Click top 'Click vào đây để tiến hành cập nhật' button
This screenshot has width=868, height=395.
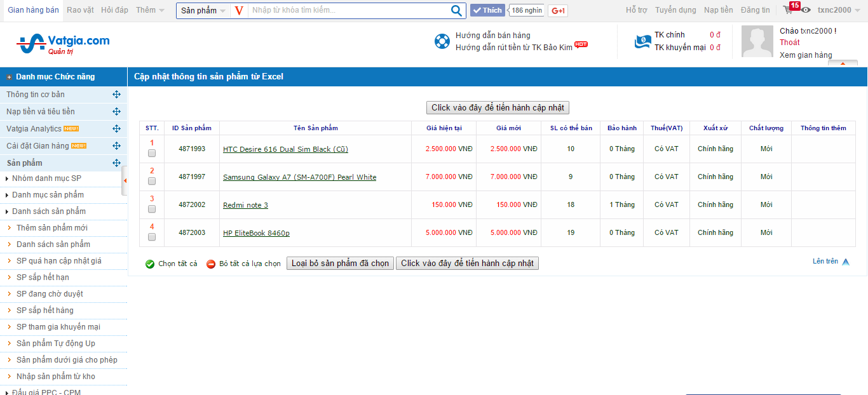tap(498, 108)
